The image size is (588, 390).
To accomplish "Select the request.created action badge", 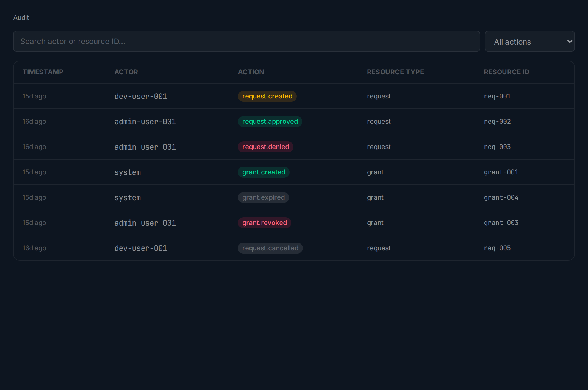I will [x=267, y=96].
